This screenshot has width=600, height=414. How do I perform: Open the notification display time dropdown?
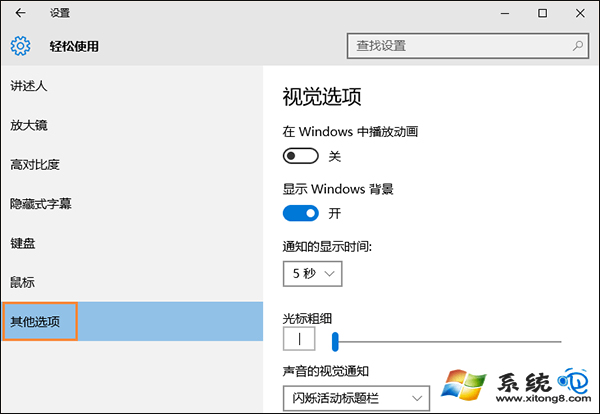(313, 274)
